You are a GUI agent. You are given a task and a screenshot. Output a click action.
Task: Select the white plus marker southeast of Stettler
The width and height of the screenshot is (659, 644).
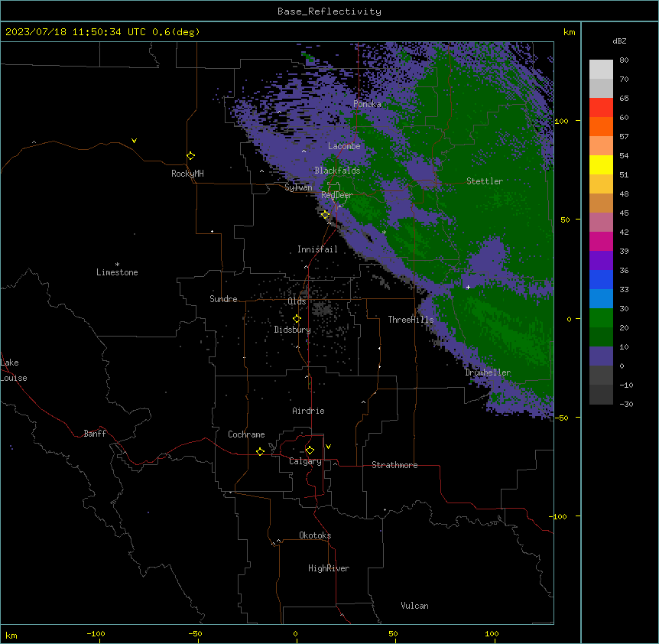tap(468, 287)
